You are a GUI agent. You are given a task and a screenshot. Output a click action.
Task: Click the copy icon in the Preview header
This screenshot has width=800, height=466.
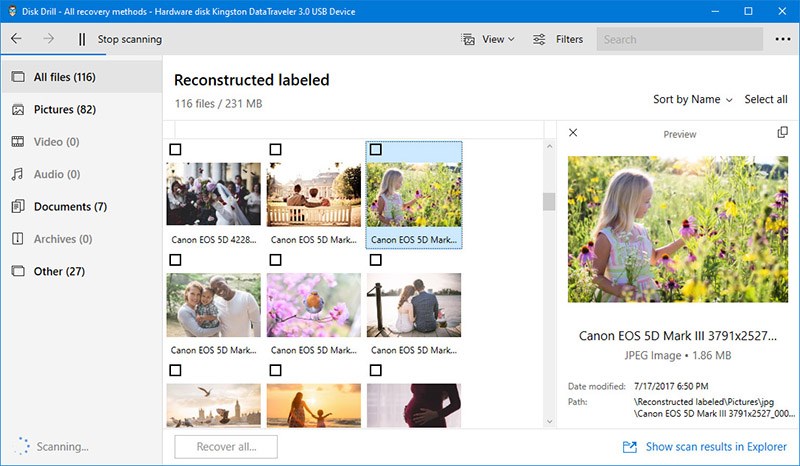pyautogui.click(x=782, y=133)
